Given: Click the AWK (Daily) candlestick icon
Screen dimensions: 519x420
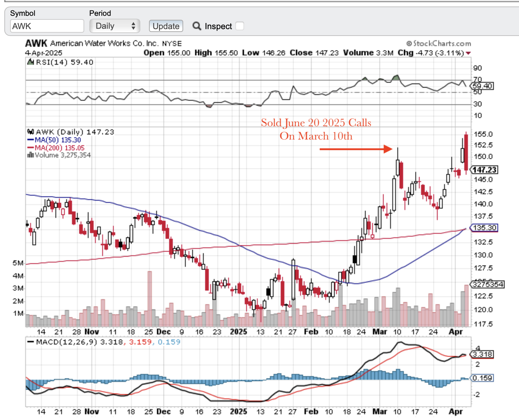Looking at the screenshot, I should coord(31,132).
